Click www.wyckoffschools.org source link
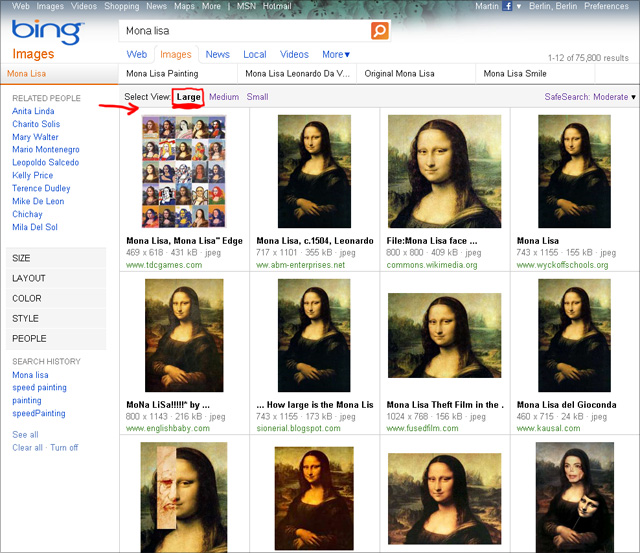 point(562,265)
